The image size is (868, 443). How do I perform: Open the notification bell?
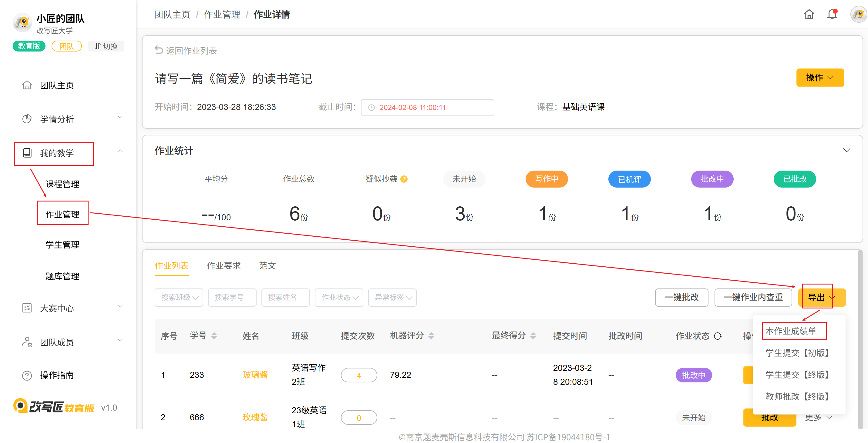(832, 15)
